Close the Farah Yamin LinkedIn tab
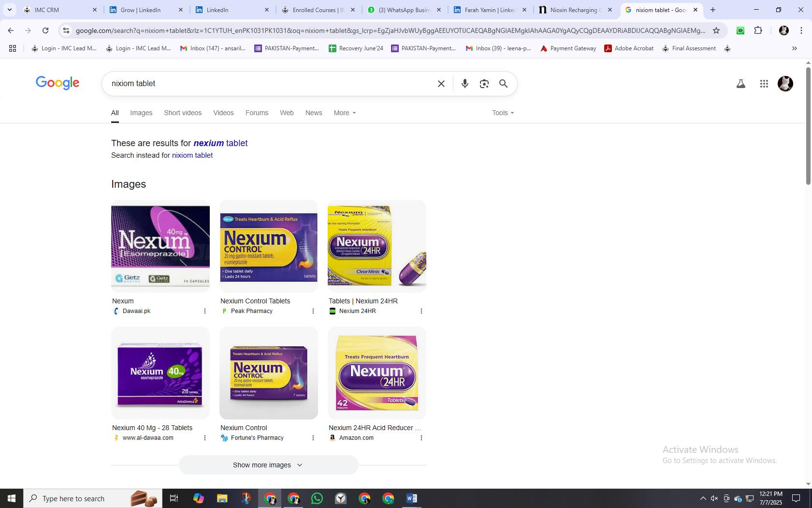Viewport: 812px width, 508px height. 524,10
